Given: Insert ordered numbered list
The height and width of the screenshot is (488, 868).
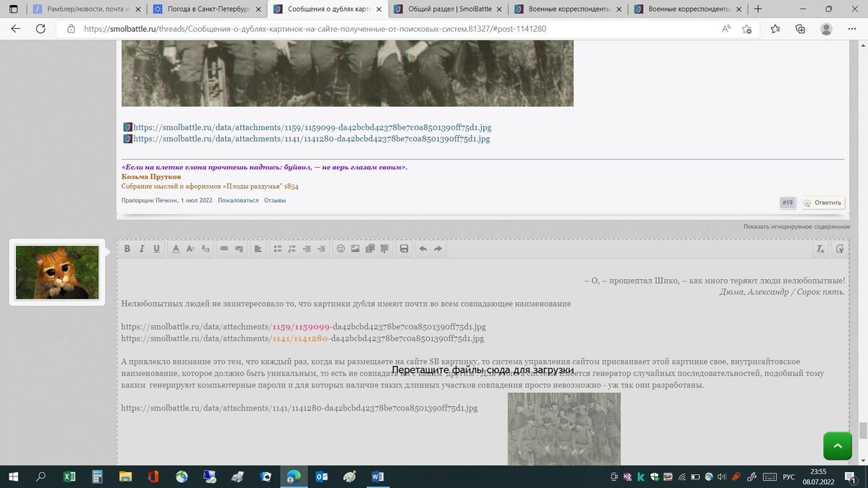Looking at the screenshot, I should (292, 249).
